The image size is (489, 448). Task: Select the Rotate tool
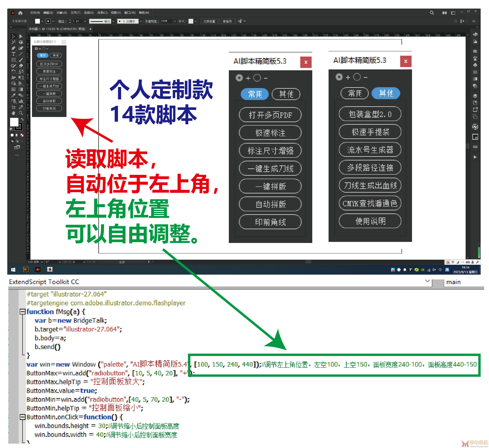(14, 72)
